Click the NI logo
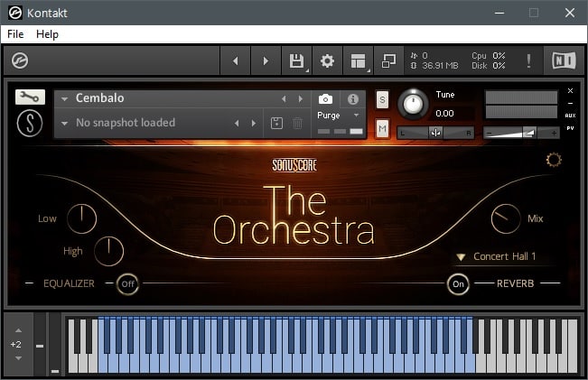The width and height of the screenshot is (588, 380). click(x=564, y=60)
